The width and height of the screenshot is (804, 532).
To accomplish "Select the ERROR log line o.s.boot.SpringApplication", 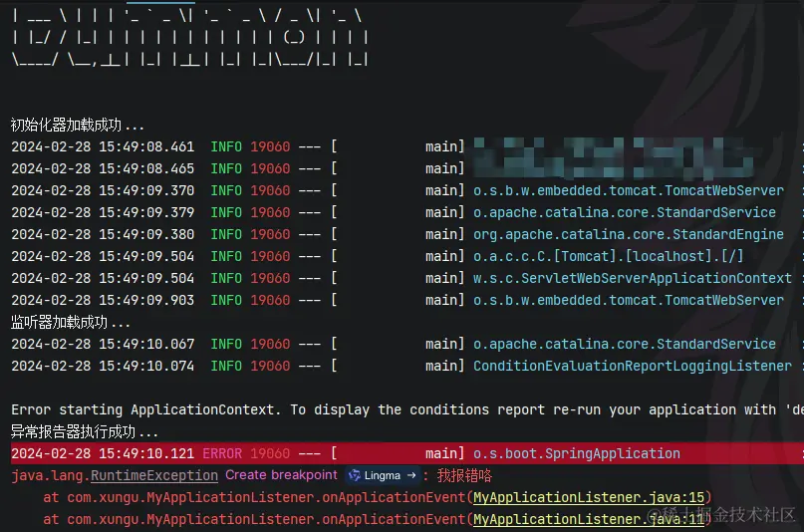I will (x=407, y=453).
